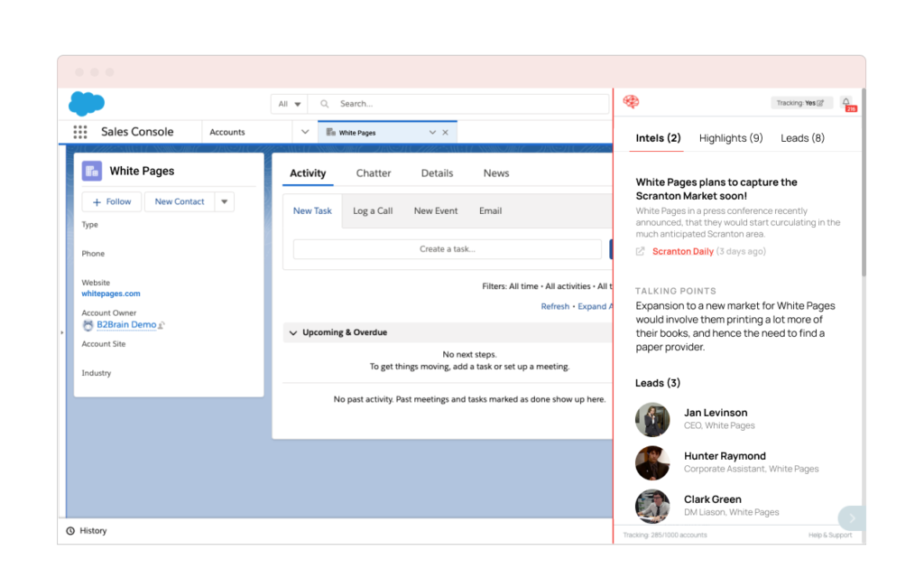Click the Create a task input field
Viewport: 924px width, 578px height.
point(448,249)
